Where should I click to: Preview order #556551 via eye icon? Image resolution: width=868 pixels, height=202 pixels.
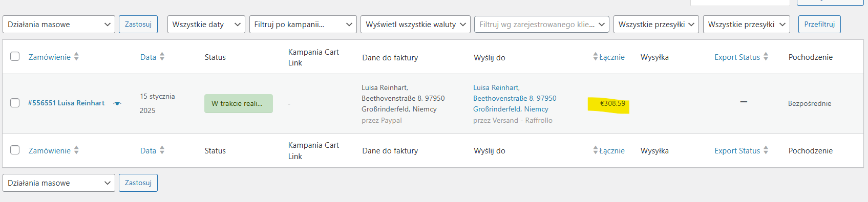[x=117, y=103]
